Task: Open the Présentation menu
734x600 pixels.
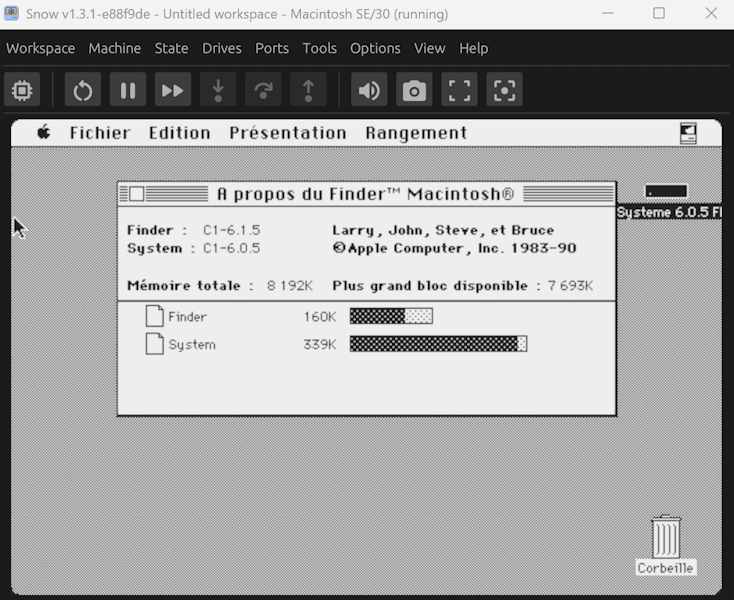Action: tap(288, 133)
